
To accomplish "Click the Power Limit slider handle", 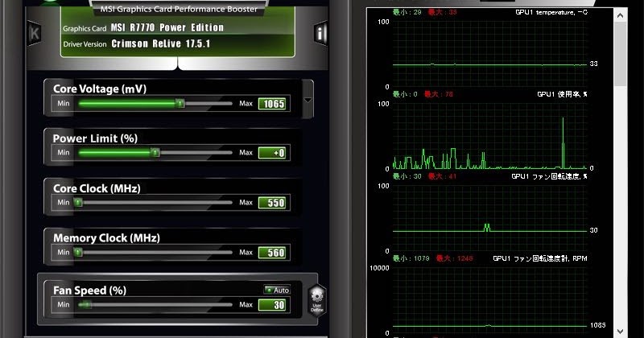I will pyautogui.click(x=155, y=152).
